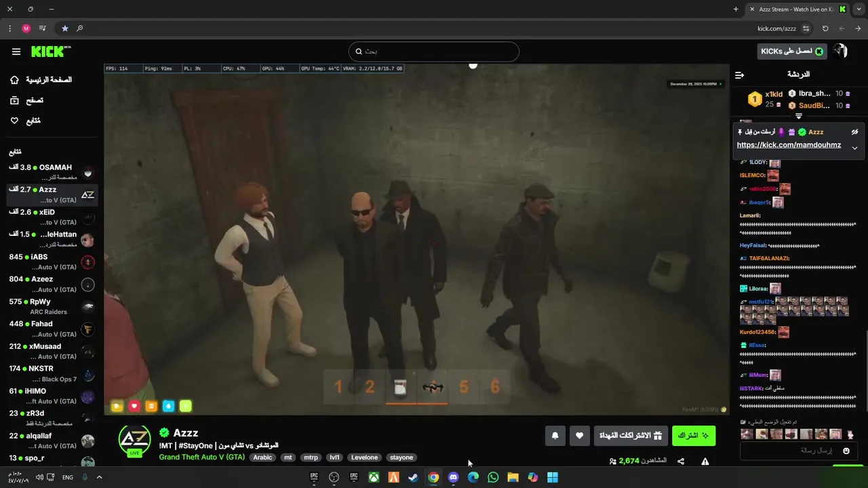Open the Browse icon in sidebar

coord(14,100)
